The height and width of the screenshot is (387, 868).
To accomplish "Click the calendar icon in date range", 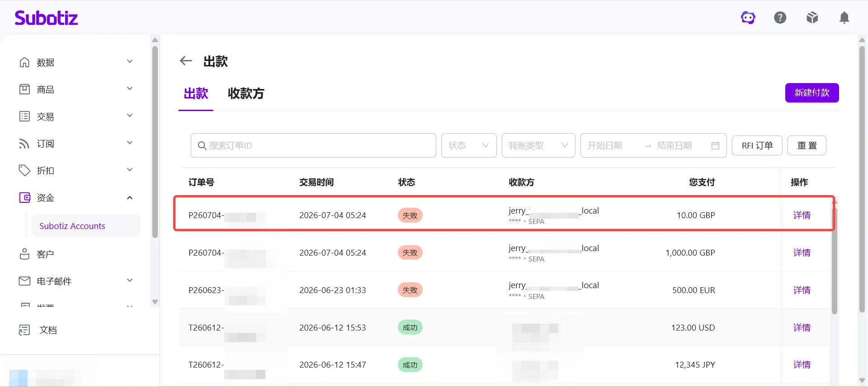I will 715,145.
